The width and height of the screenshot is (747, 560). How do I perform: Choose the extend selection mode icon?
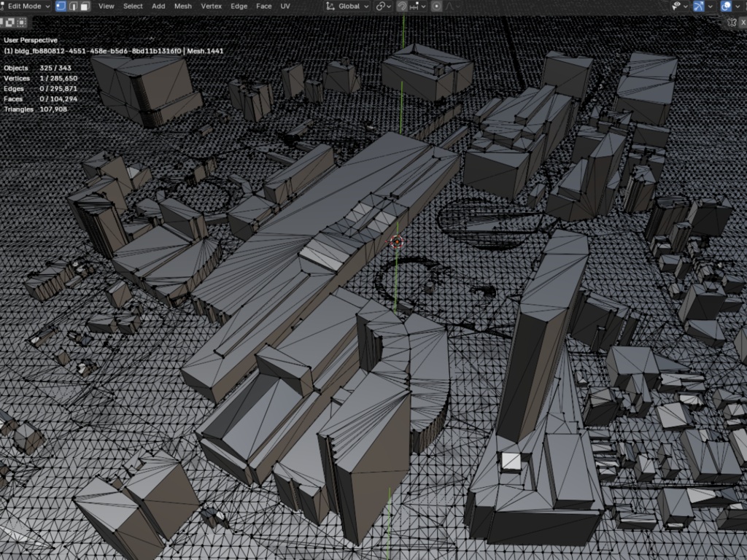10,23
